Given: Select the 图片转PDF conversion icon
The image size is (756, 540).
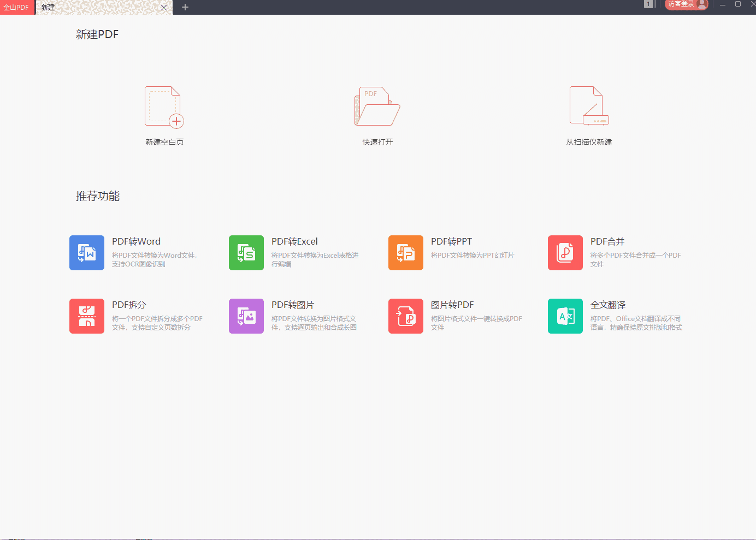Looking at the screenshot, I should coord(406,316).
